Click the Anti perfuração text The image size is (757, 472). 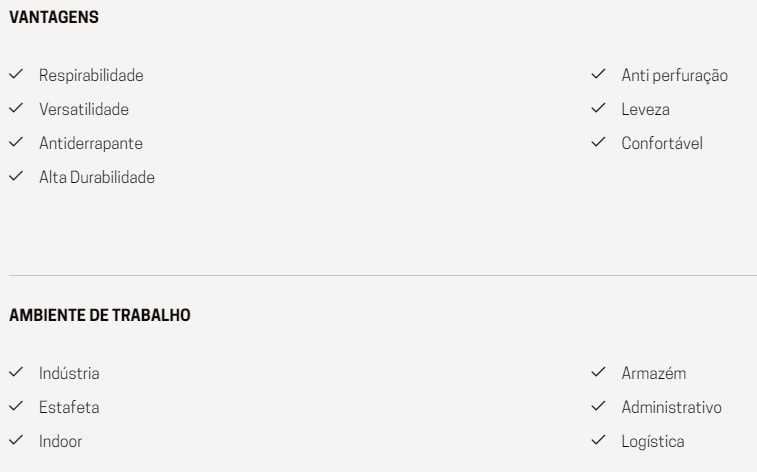point(674,76)
